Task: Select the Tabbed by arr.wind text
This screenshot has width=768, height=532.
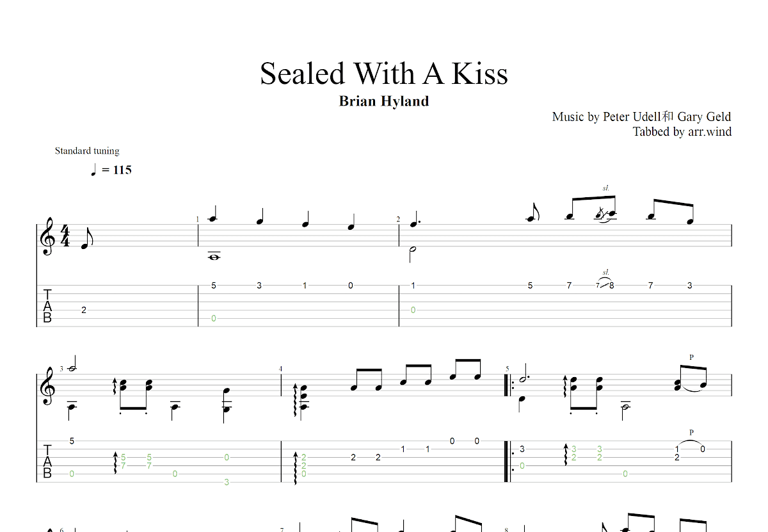Action: coord(682,132)
